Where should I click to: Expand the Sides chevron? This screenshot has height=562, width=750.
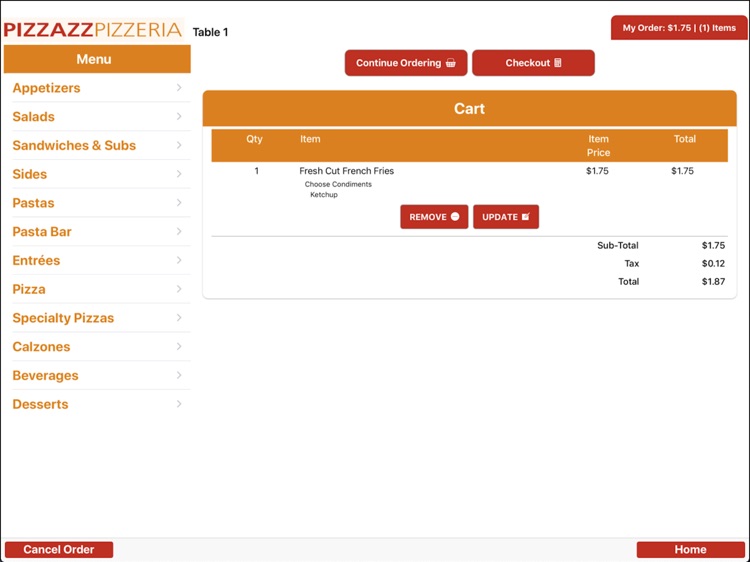pyautogui.click(x=179, y=174)
